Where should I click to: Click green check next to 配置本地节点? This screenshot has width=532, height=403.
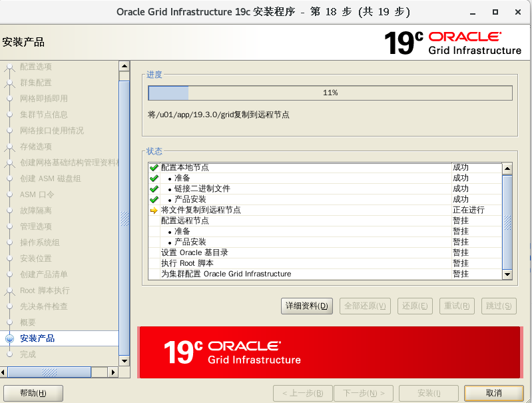point(154,167)
